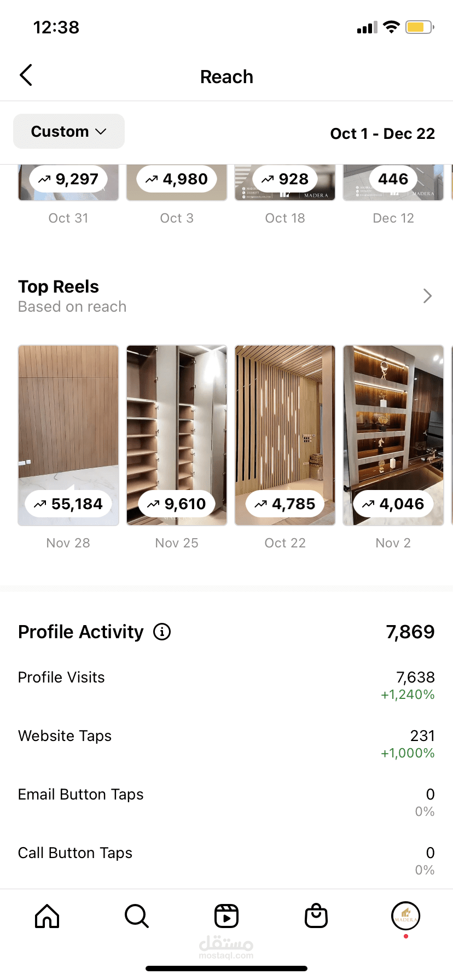
Task: Go back using the left arrow
Action: tap(26, 75)
